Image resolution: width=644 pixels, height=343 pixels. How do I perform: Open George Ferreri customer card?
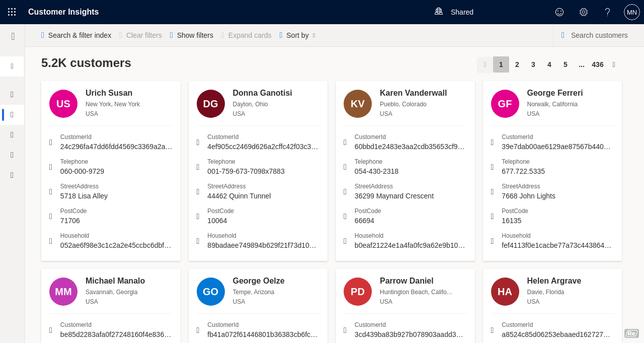point(554,93)
